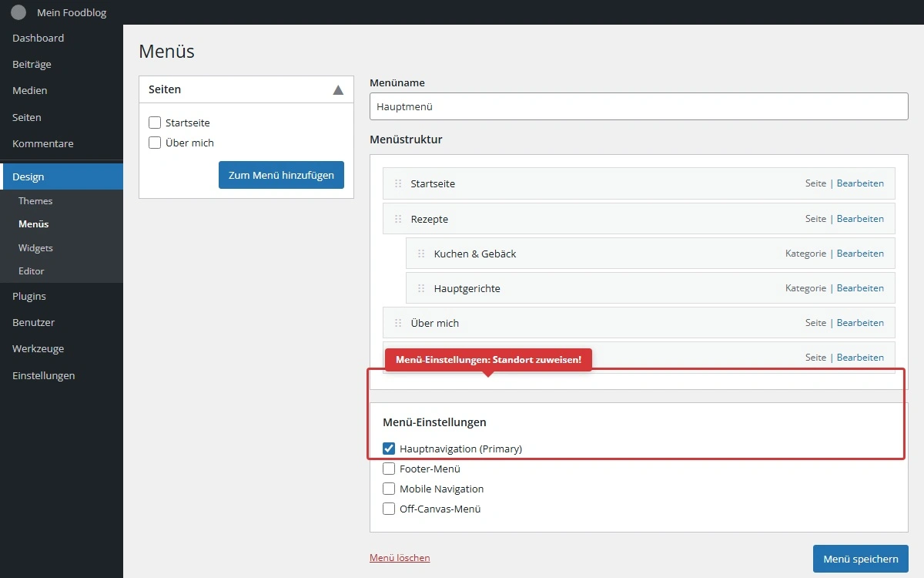The image size is (924, 578).
Task: Click drag handle for Kuchen & Gebäck
Action: click(421, 254)
